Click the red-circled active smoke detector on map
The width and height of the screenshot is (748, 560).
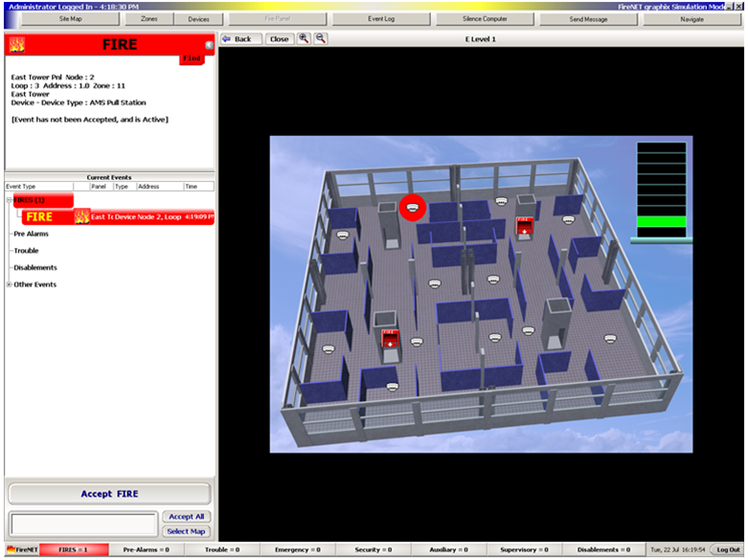pos(412,208)
